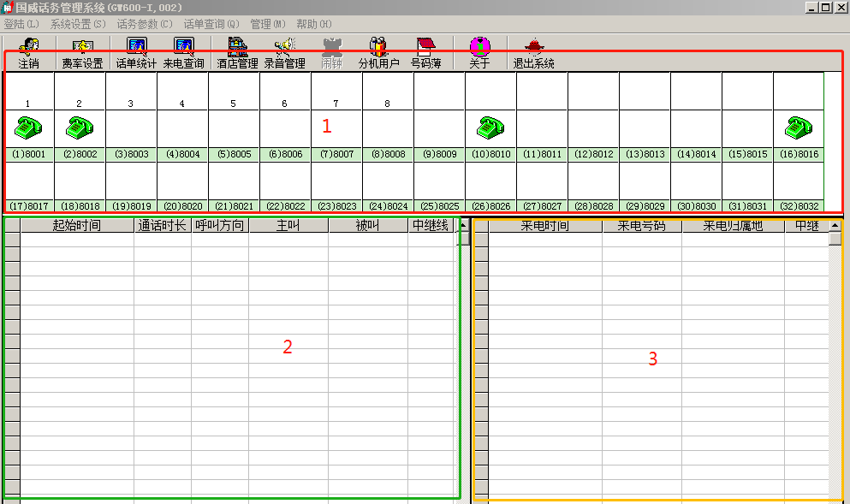
Task: Open the 管理(M) menu
Action: tap(268, 24)
